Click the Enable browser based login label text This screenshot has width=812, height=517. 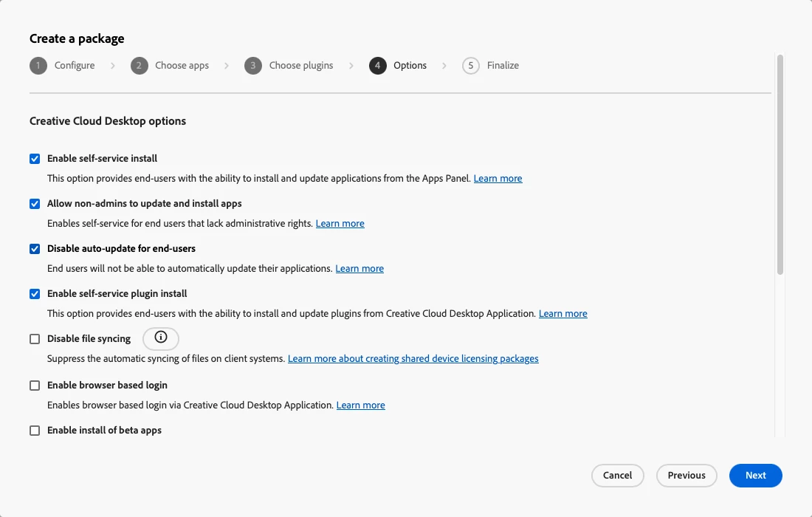107,386
